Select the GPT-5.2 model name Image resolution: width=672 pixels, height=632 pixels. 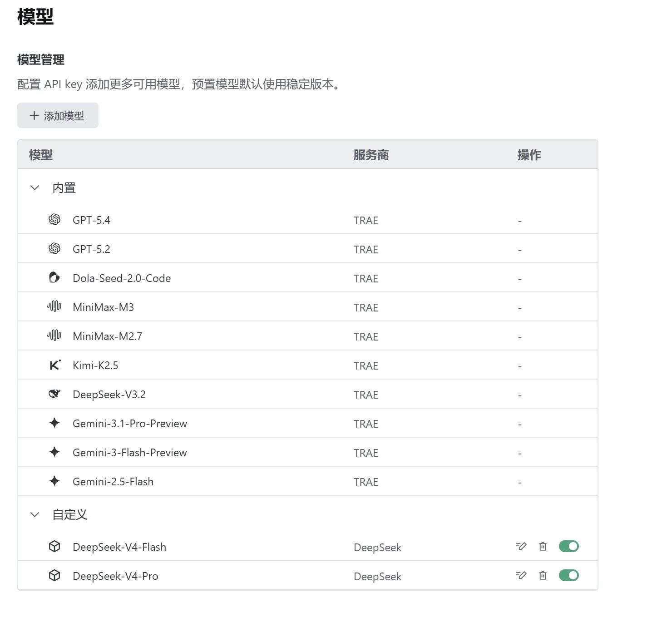tap(91, 249)
